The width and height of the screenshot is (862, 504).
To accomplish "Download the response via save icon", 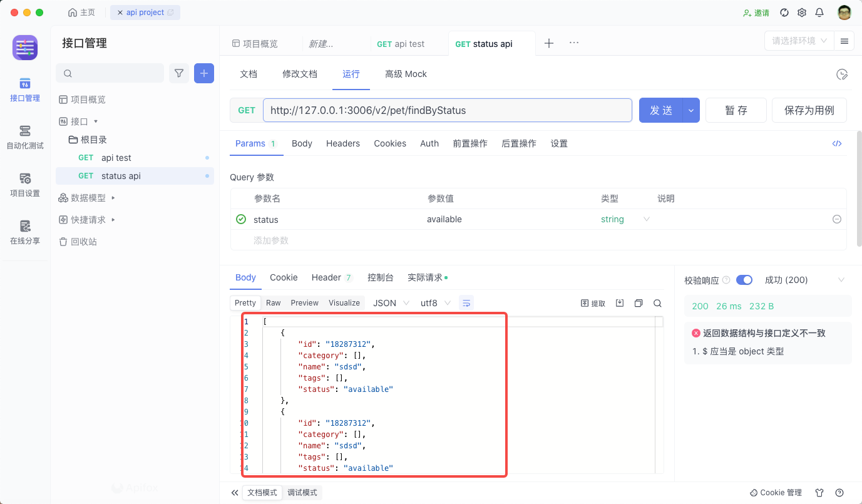I will (619, 302).
